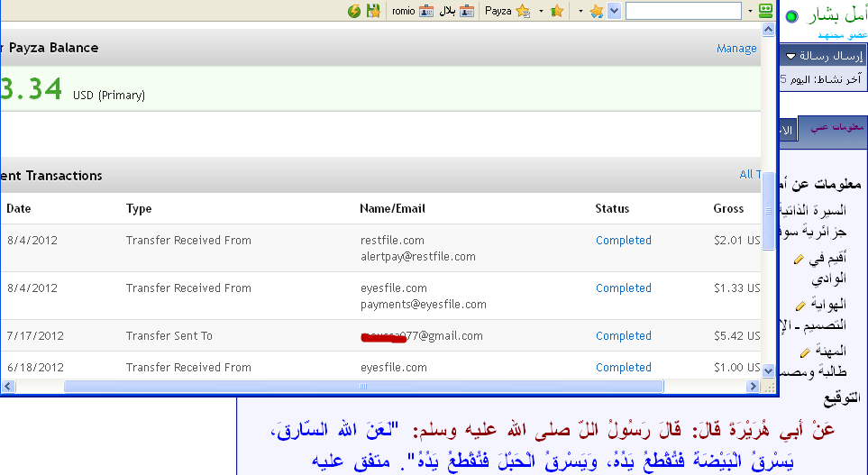This screenshot has width=868, height=475.
Task: Click the Name/Email column header
Action: (392, 209)
